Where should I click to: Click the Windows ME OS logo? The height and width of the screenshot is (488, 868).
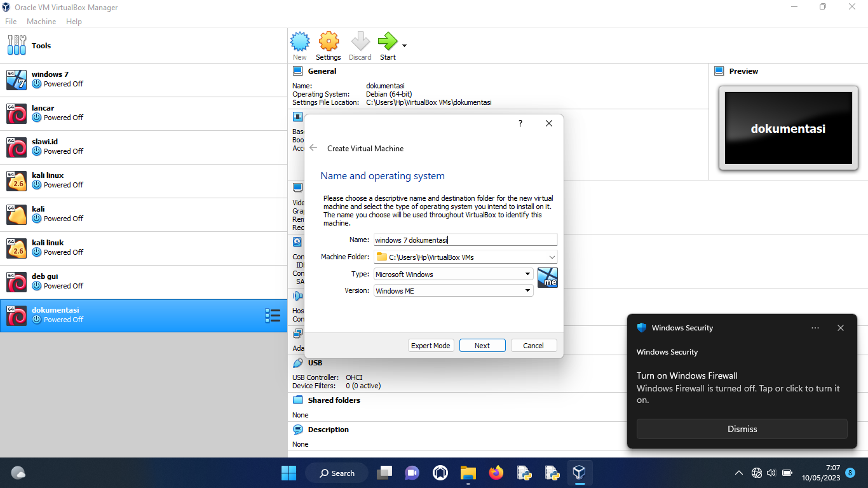(x=548, y=277)
